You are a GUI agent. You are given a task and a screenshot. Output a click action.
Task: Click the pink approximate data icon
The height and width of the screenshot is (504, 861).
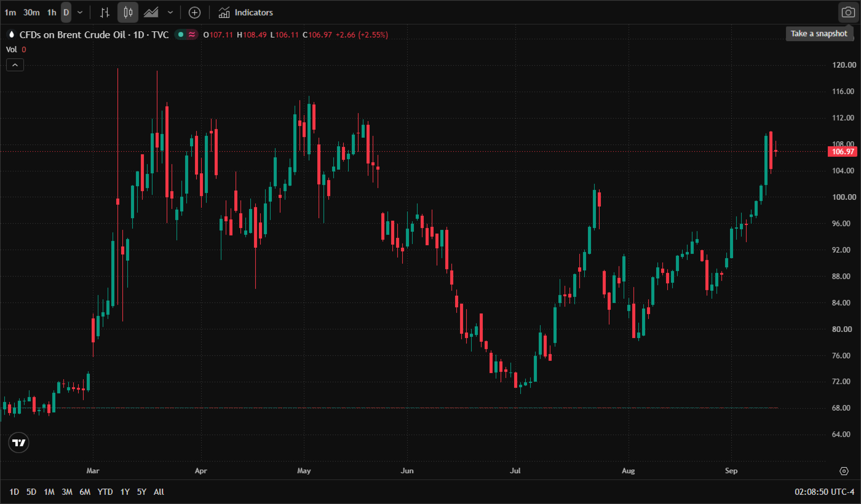coord(192,34)
